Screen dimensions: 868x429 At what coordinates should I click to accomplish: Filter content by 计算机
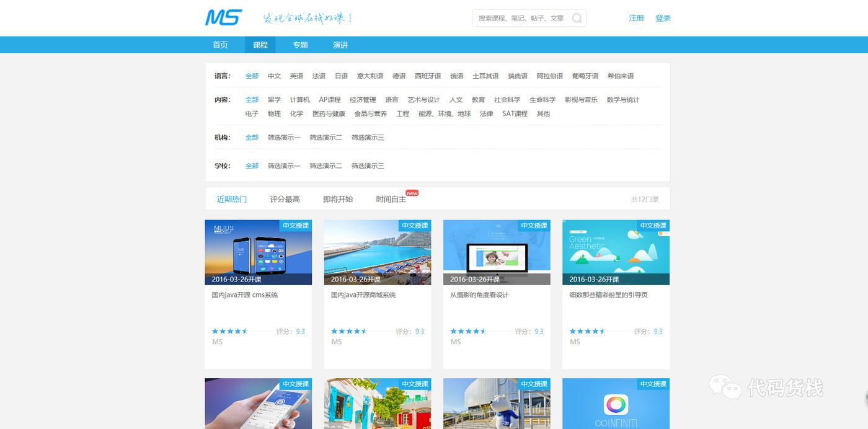[299, 99]
